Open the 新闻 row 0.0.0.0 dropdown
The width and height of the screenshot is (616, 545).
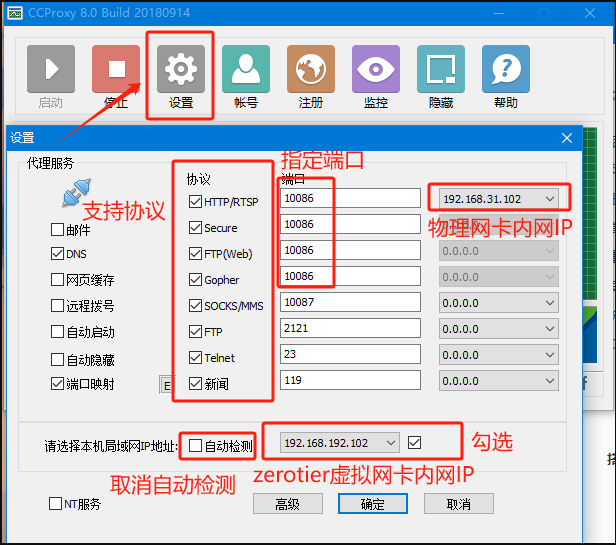coord(499,381)
